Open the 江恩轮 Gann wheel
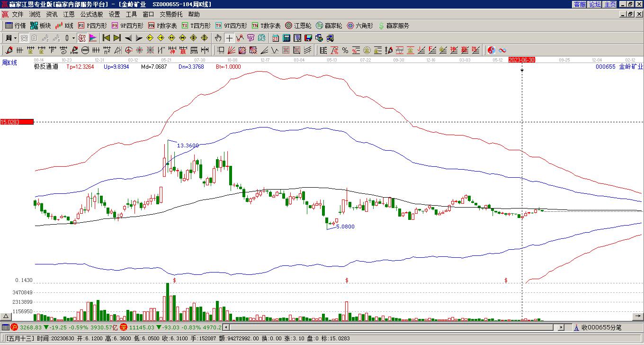Viewport: 644px width, 345px height. tap(298, 26)
